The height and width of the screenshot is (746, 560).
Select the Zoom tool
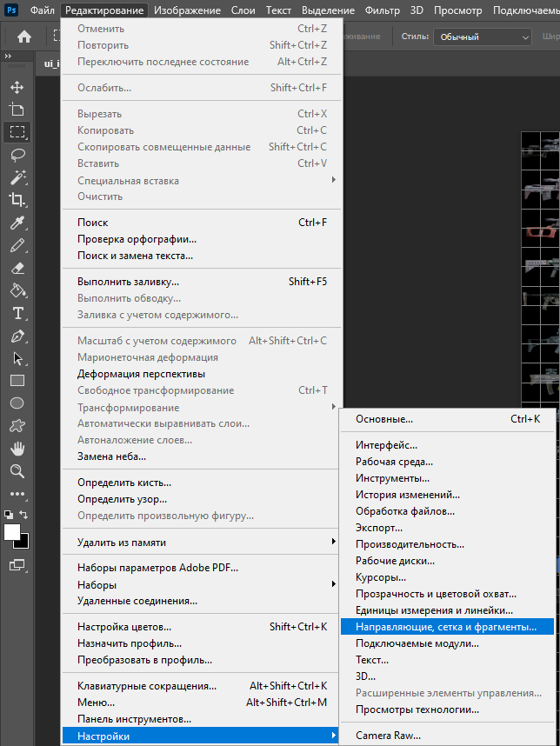(17, 471)
